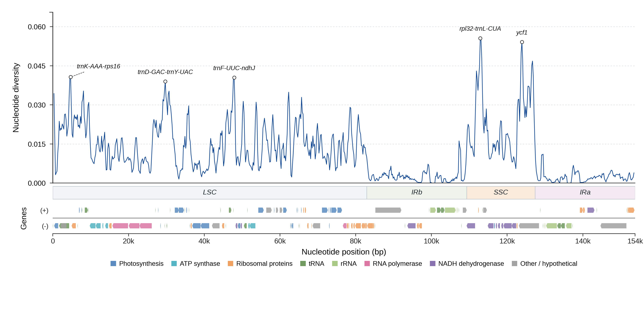Click the 60k x-axis tick label
Viewport: 644px width, 313px height.
(280, 241)
